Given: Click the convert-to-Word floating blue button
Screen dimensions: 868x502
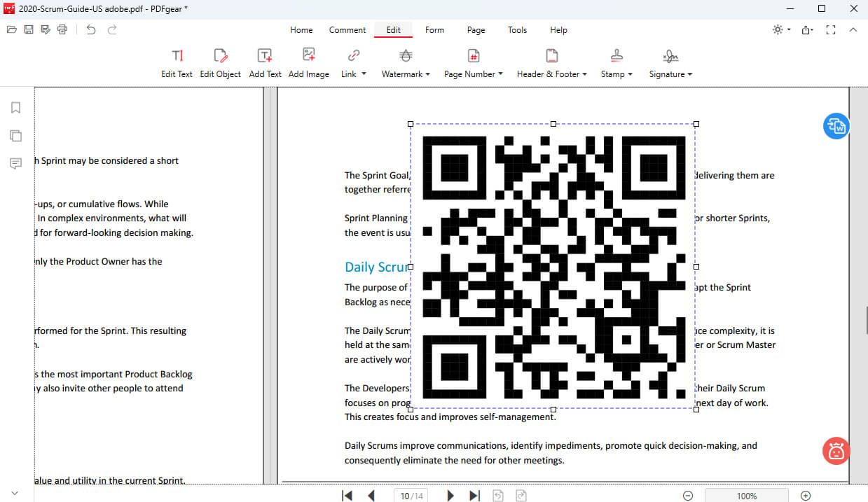Looking at the screenshot, I should pos(836,126).
